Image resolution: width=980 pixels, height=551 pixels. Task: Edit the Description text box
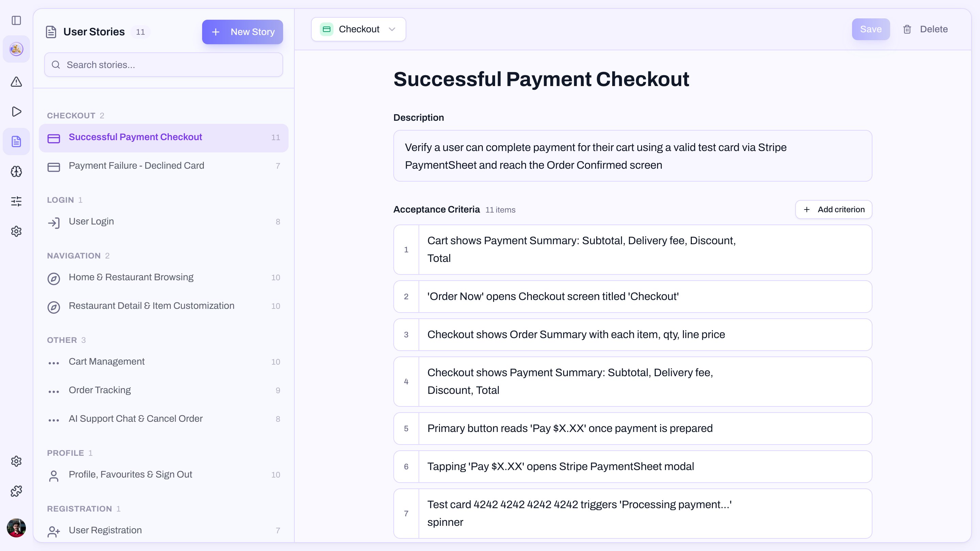pos(633,156)
